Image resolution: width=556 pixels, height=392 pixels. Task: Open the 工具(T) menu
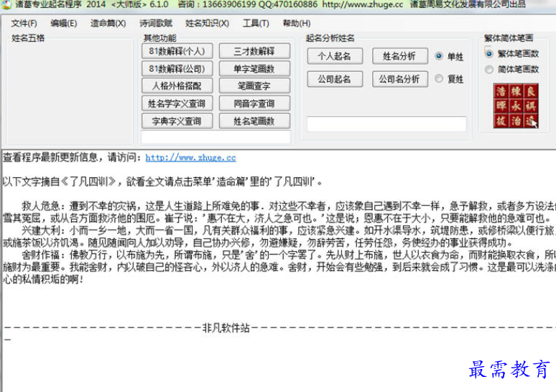click(x=256, y=24)
